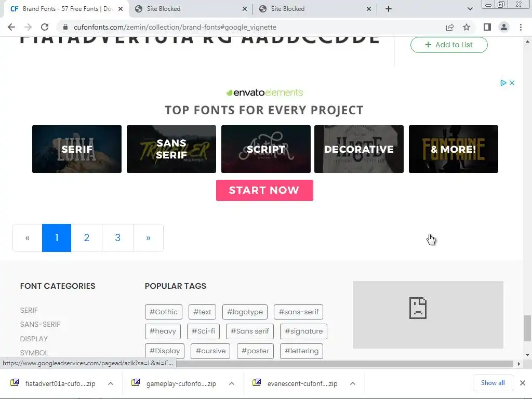Open a new browser tab
This screenshot has height=399, width=532.
(x=389, y=9)
